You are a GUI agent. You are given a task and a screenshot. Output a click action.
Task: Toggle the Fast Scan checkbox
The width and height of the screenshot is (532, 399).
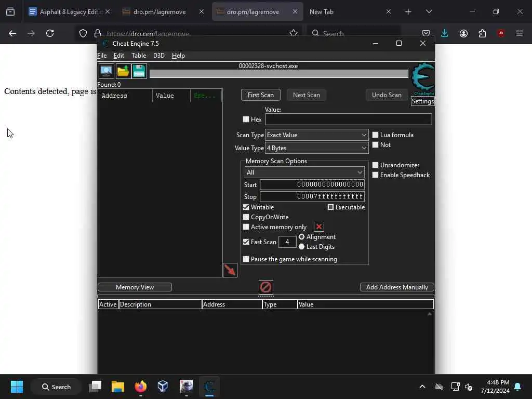[x=246, y=242]
